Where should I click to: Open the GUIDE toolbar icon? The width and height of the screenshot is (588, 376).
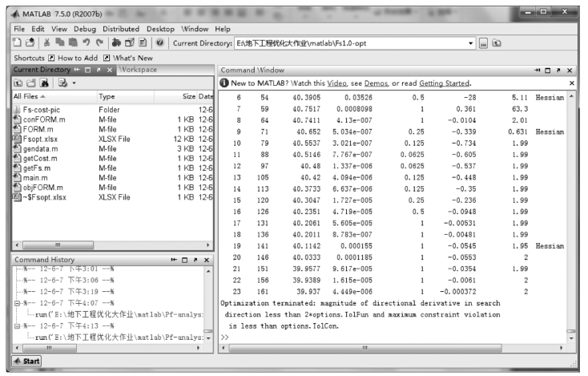[130, 42]
